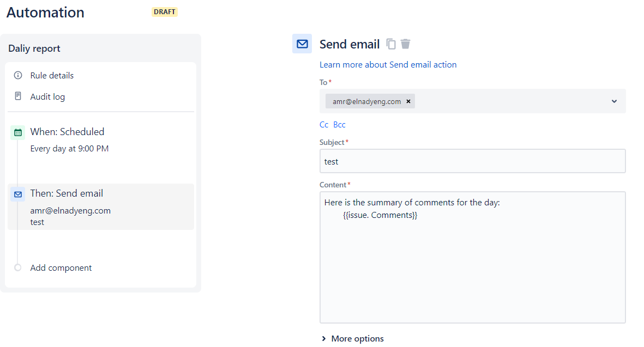Select the Rule details sidebar icon
The height and width of the screenshot is (347, 644).
coord(18,75)
